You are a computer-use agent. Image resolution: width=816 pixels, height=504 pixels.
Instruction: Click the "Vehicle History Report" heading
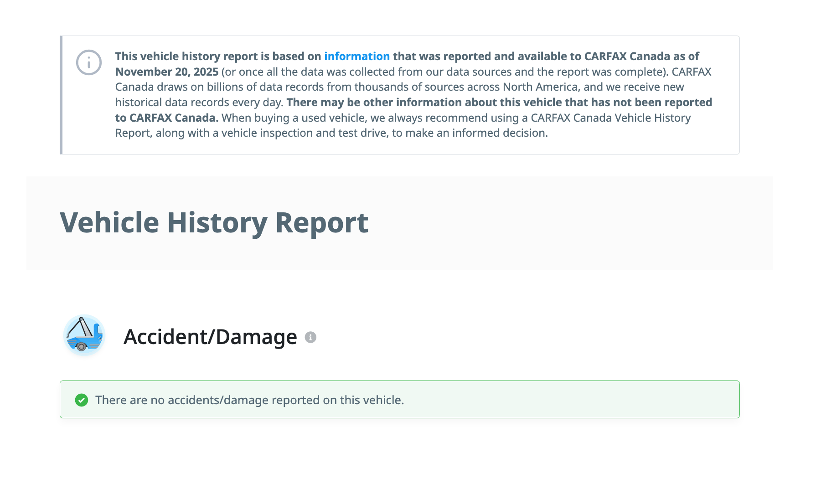point(214,223)
